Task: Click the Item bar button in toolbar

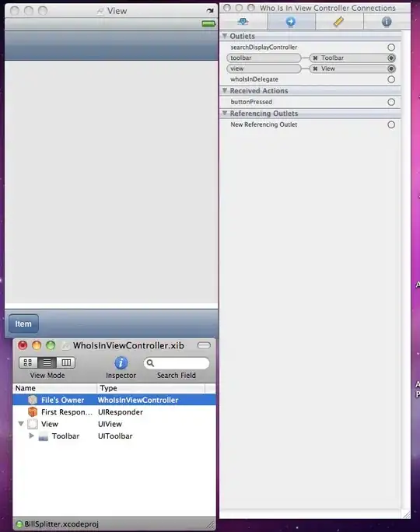Action: click(23, 324)
